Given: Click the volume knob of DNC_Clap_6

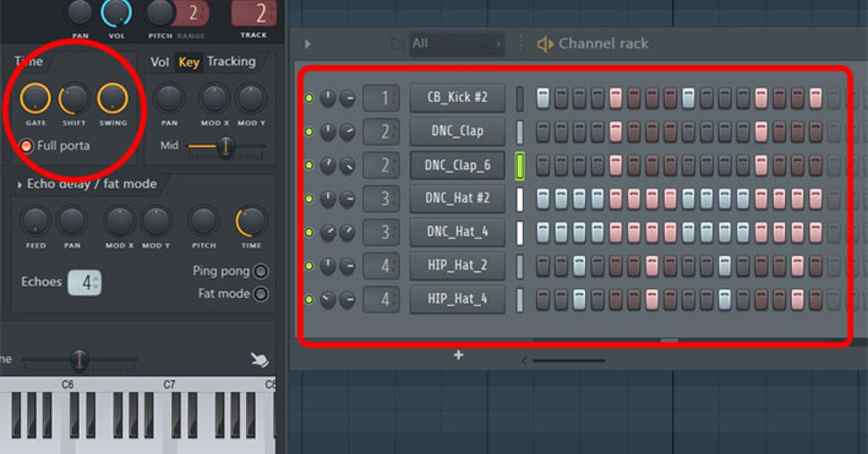Looking at the screenshot, I should (x=347, y=166).
